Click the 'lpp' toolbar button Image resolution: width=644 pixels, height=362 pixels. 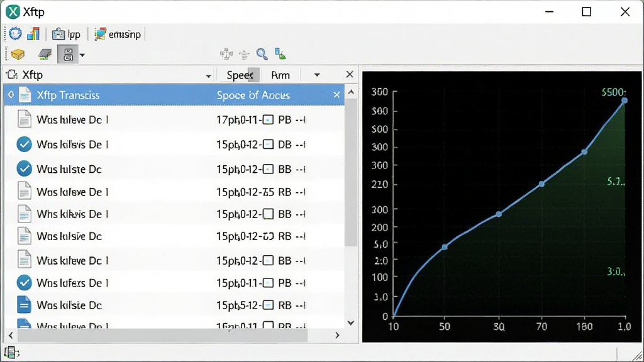[66, 34]
